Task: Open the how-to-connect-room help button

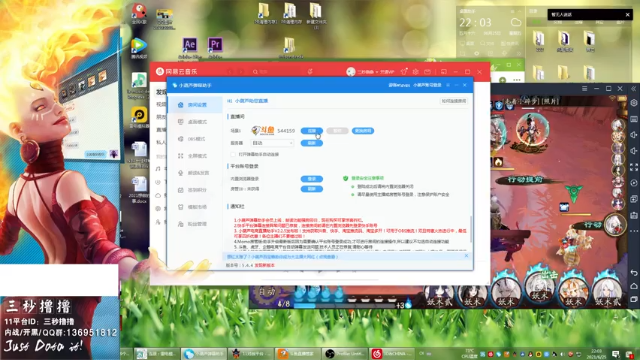Action: click(x=454, y=101)
